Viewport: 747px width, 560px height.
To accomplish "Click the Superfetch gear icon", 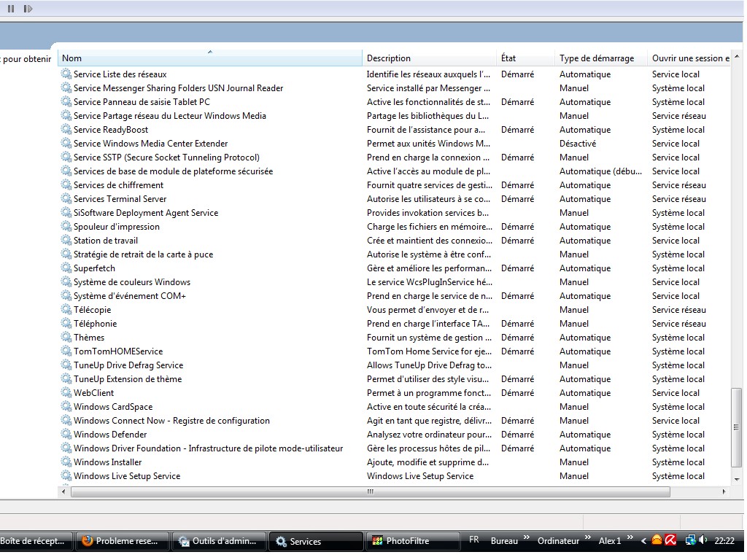I will pos(66,268).
